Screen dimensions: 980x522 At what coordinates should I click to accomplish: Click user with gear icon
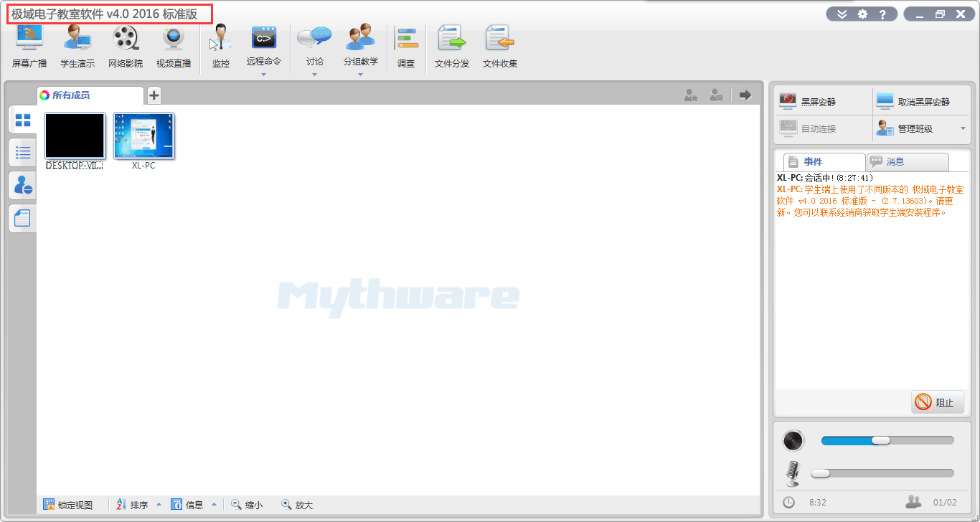(716, 95)
